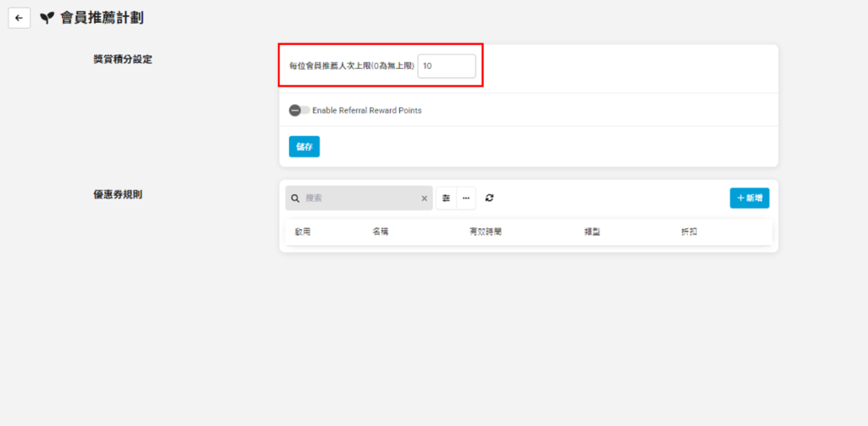This screenshot has height=426, width=868.
Task: Click the 優惠券規則 section heading
Action: click(x=118, y=194)
